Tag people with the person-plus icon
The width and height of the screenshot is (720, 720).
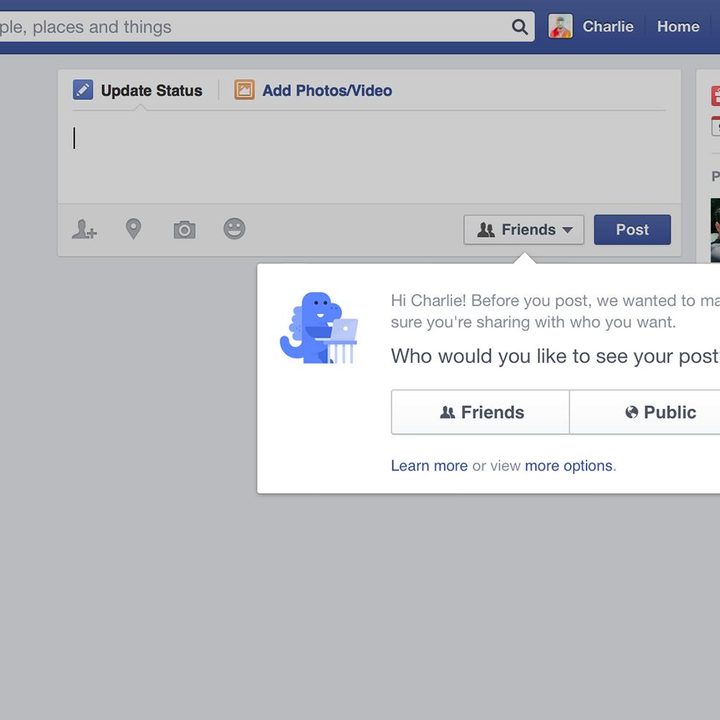tap(84, 229)
